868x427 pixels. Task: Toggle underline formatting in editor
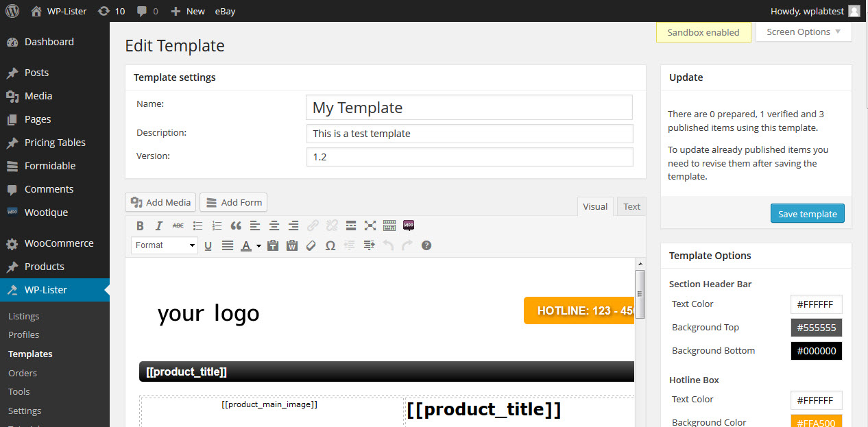pyautogui.click(x=208, y=245)
